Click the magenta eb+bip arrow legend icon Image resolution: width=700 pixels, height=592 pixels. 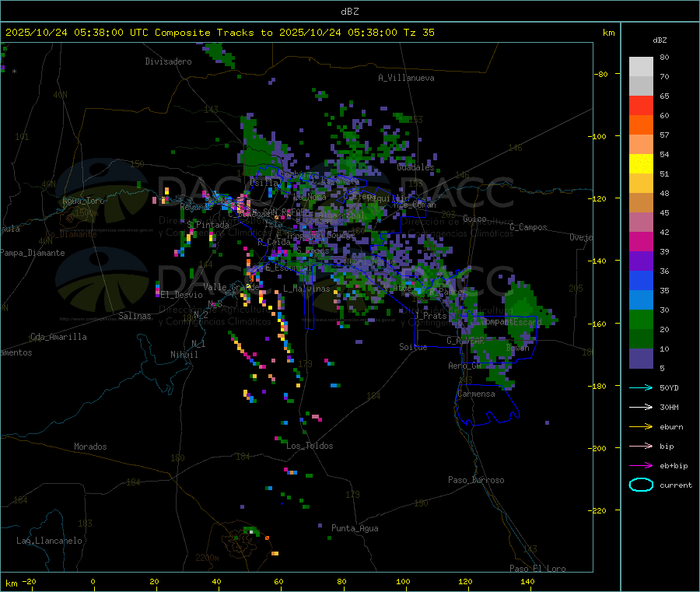(641, 466)
